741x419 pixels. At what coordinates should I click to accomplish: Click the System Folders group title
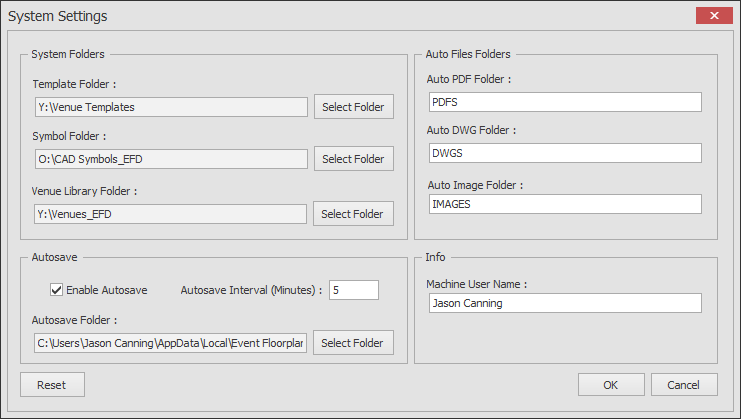point(68,54)
